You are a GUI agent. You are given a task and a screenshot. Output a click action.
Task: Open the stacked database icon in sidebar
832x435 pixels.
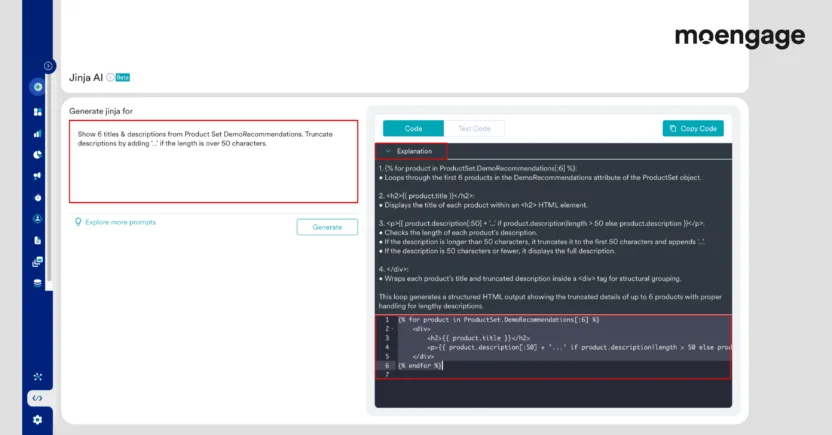[37, 282]
